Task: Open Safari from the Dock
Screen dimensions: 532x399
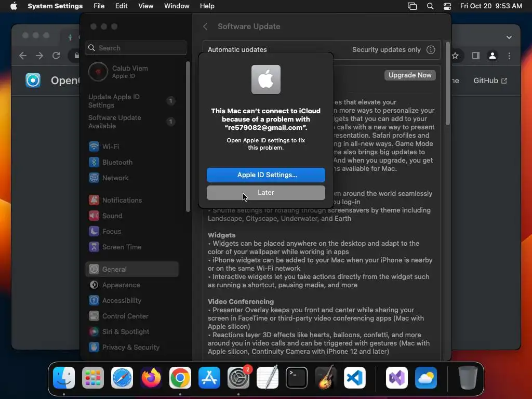Action: point(122,378)
